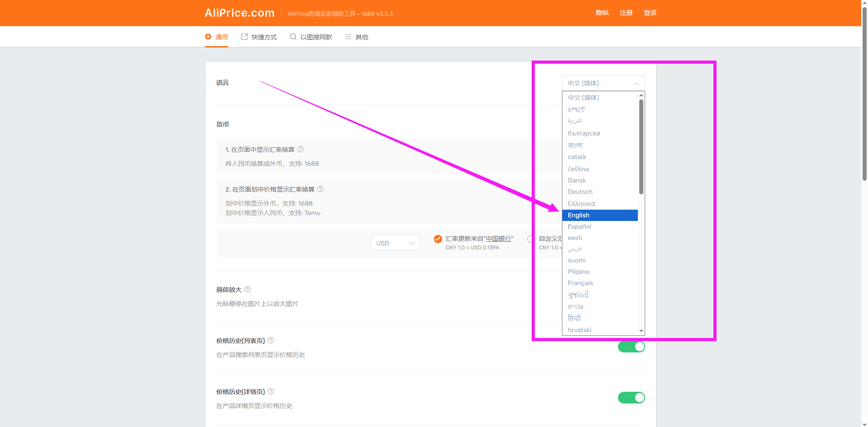Choose hrvatski from the language list
Image resolution: width=868 pixels, height=427 pixels.
click(600, 330)
